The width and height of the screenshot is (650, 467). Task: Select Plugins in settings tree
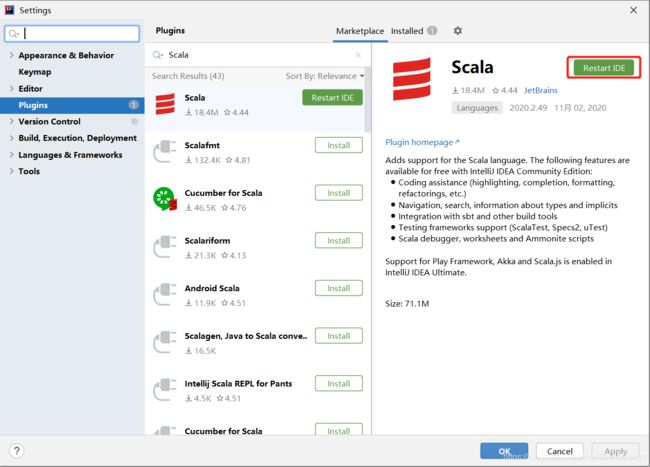pyautogui.click(x=72, y=105)
